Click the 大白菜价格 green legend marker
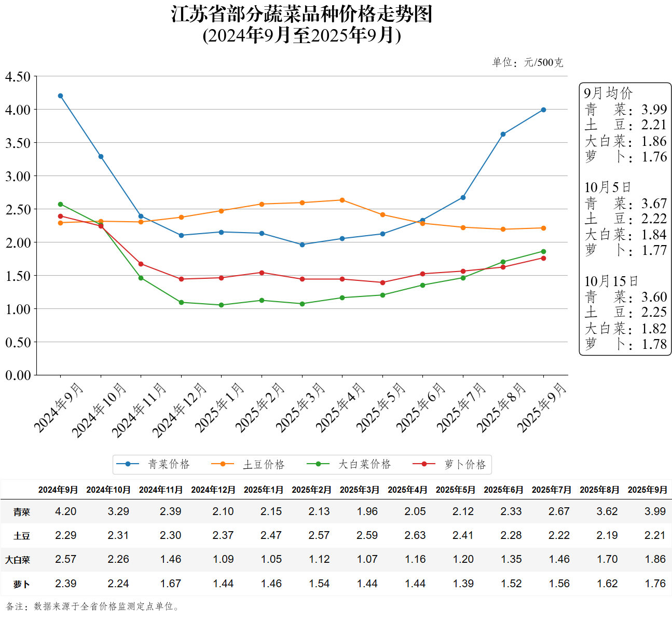Viewport: 672px width, 622px height. pyautogui.click(x=318, y=464)
